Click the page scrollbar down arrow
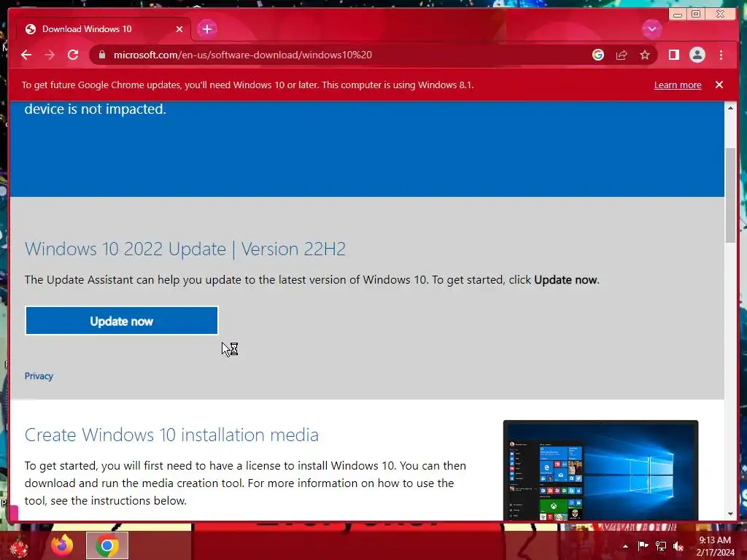The width and height of the screenshot is (747, 560). 730,514
